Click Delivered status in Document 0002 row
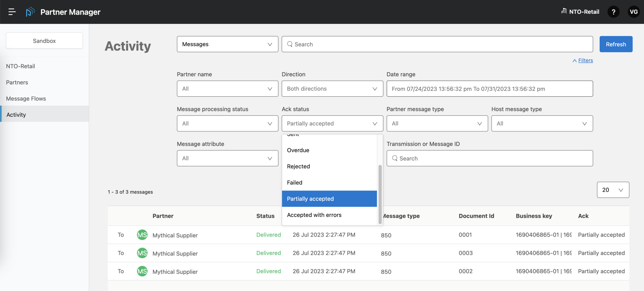The image size is (644, 291). (x=268, y=271)
